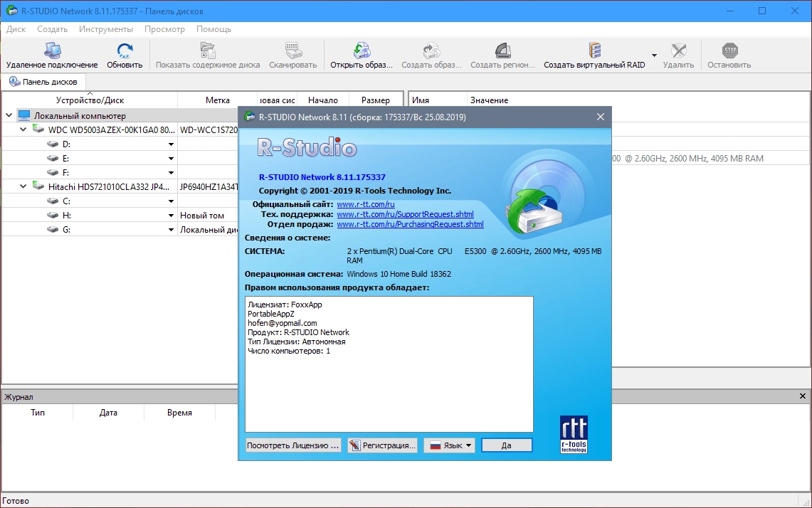Click the WDC WD5003AZEX hard drive icon
This screenshot has width=812, height=508.
click(x=38, y=129)
